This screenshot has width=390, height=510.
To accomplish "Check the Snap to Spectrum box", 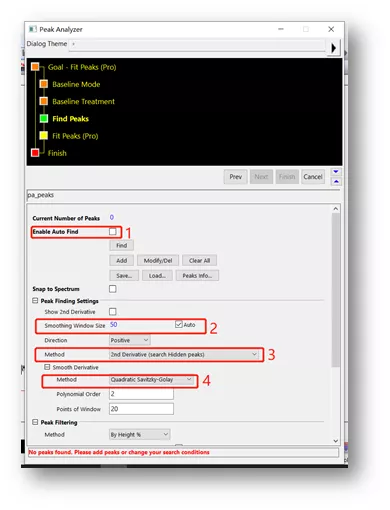I will click(113, 289).
